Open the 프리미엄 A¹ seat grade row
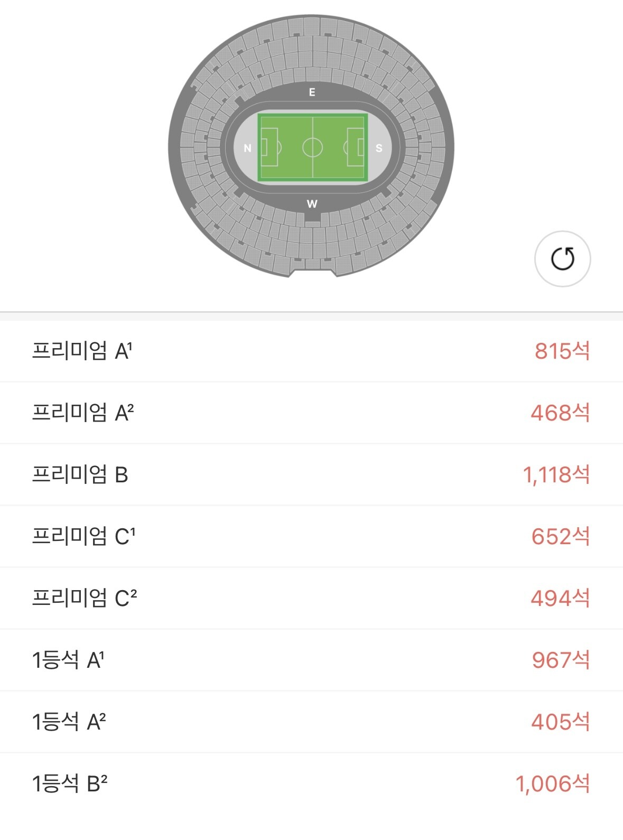The image size is (623, 840). point(311,351)
